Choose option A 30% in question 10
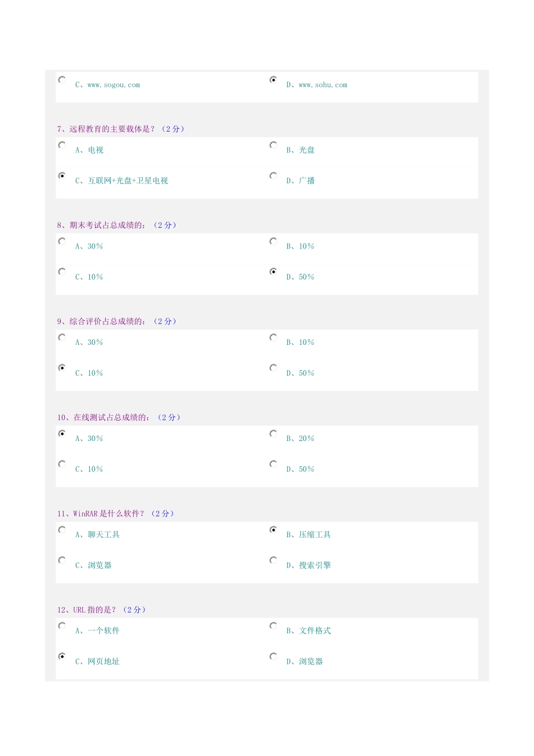The width and height of the screenshot is (534, 756). 62,434
